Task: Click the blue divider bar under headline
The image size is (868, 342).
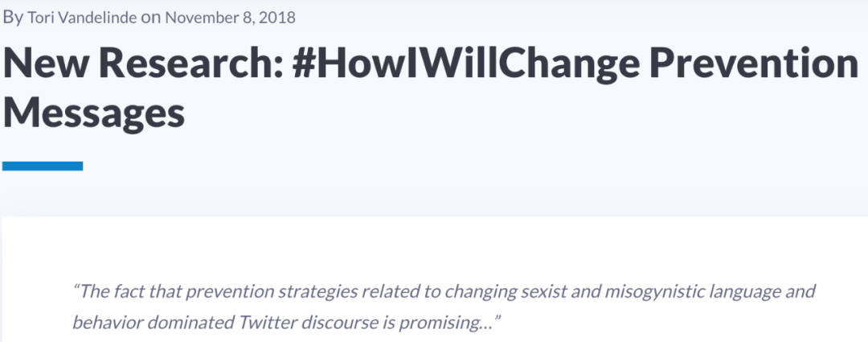Action: pos(43,166)
